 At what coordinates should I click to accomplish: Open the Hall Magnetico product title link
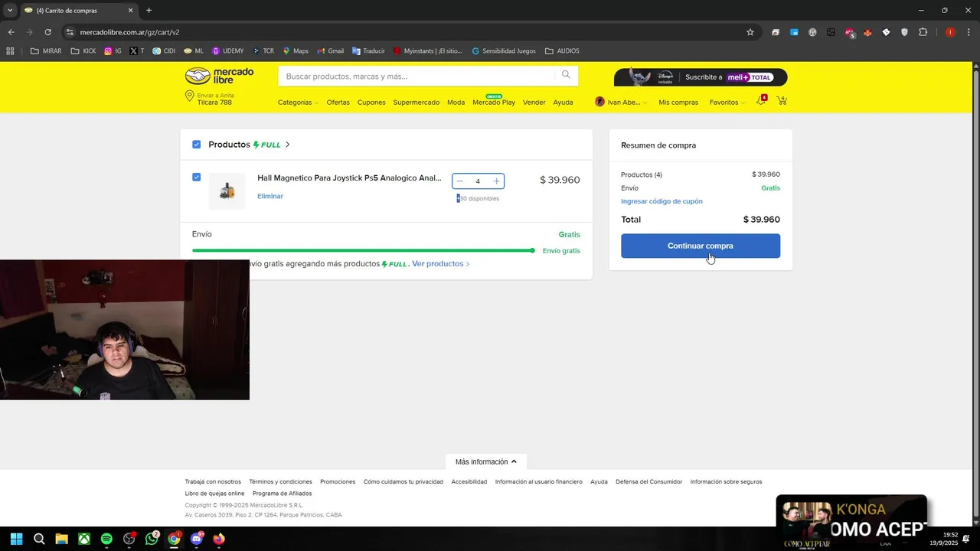click(x=349, y=178)
